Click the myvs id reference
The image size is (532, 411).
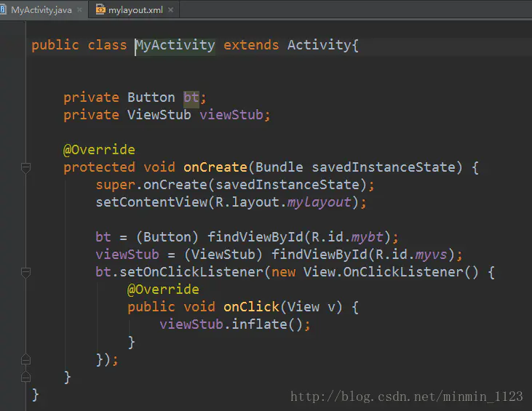432,255
